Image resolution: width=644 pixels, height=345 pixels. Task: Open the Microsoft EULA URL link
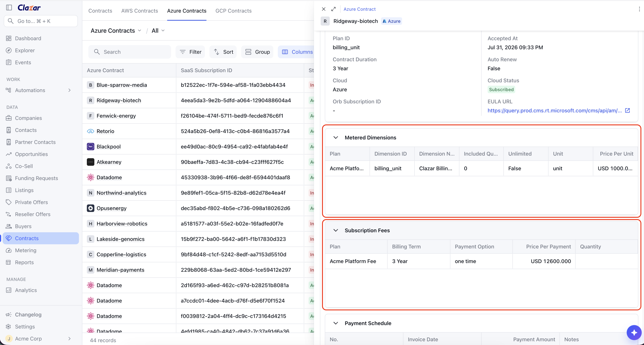click(x=555, y=110)
